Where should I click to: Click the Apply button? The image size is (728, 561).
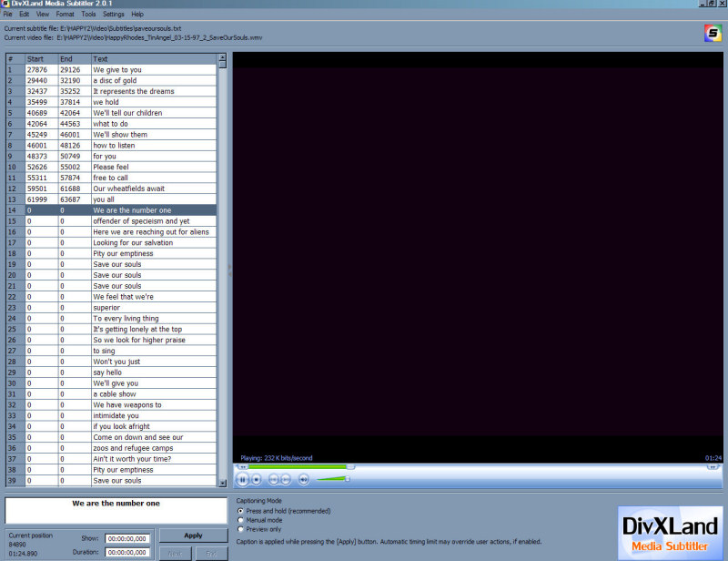click(x=193, y=535)
